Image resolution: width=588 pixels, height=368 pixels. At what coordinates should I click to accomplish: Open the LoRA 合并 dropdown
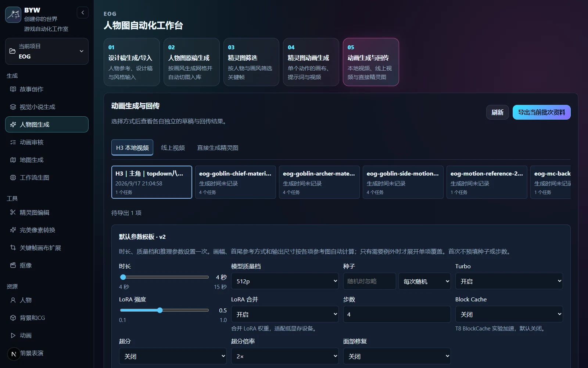click(285, 314)
